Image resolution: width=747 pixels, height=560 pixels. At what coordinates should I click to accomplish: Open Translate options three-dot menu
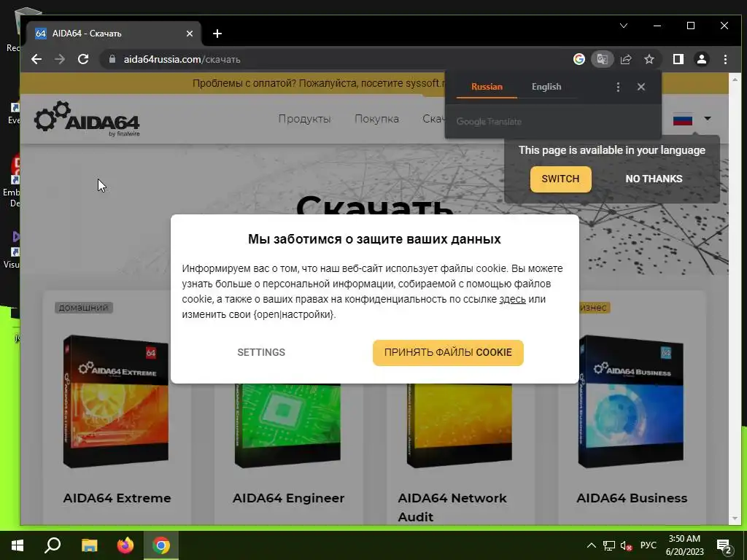(x=618, y=87)
